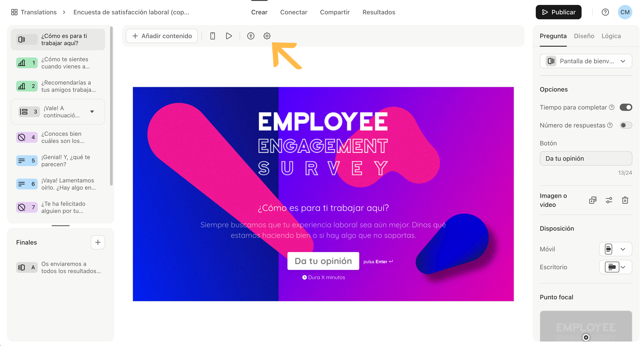Open the accessibility checker icon
The width and height of the screenshot is (644, 346).
[251, 36]
